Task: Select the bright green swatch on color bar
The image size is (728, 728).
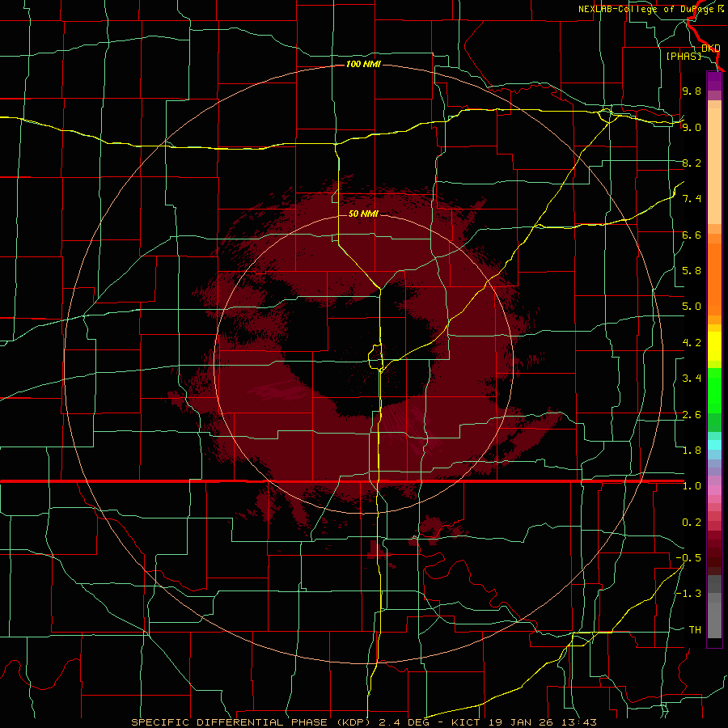Action: 714,390
